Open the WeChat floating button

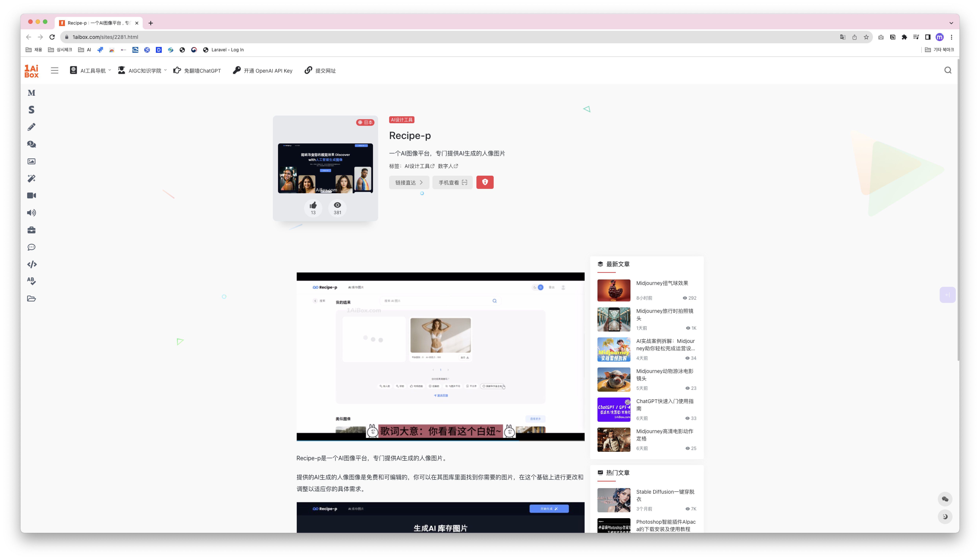coord(945,499)
